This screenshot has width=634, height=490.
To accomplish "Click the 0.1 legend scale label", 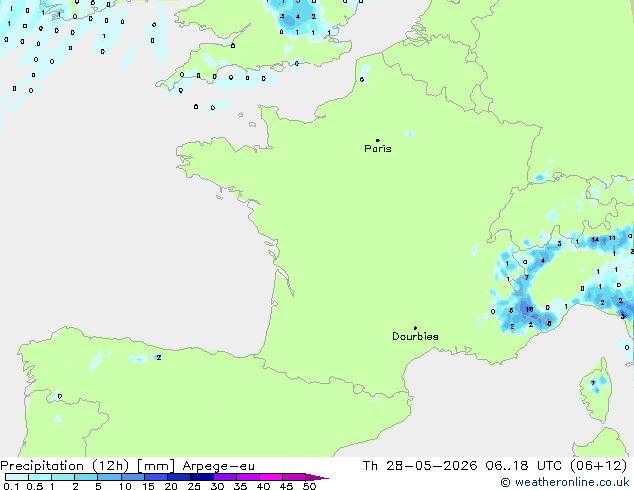I will pos(11,486).
